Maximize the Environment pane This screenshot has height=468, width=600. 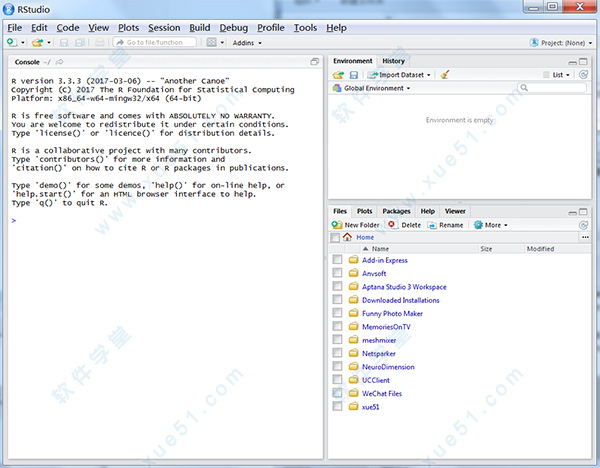(x=583, y=62)
